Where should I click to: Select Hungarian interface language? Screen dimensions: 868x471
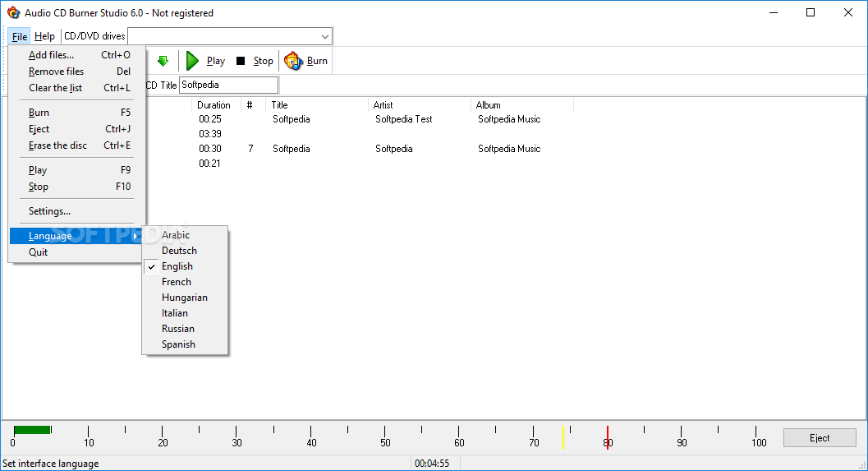[185, 298]
